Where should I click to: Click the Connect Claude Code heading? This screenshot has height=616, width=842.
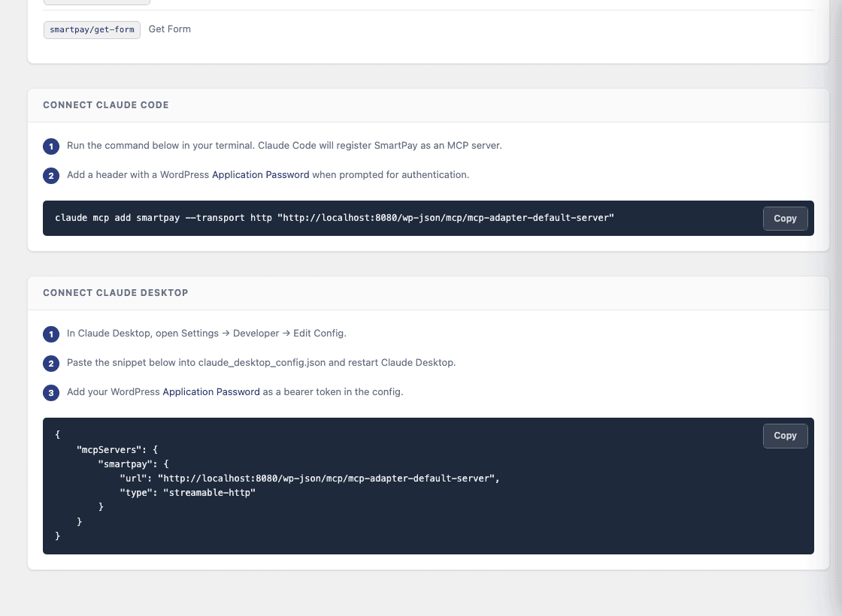106,105
